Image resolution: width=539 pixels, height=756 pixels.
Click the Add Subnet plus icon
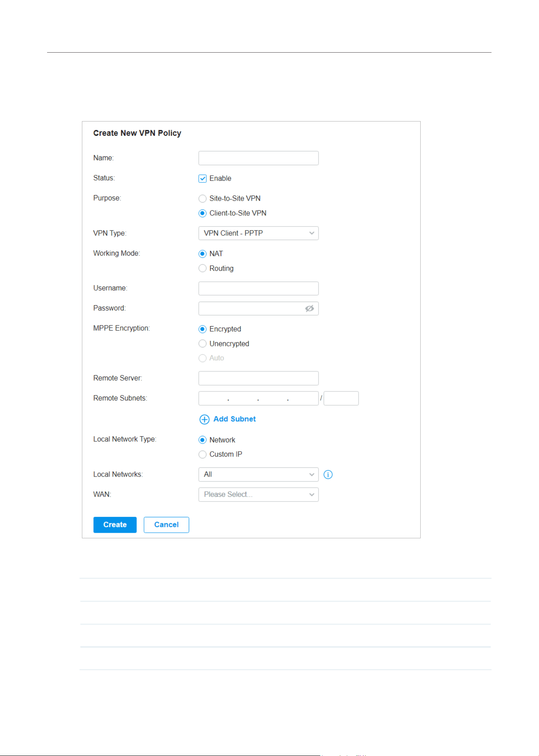point(204,420)
